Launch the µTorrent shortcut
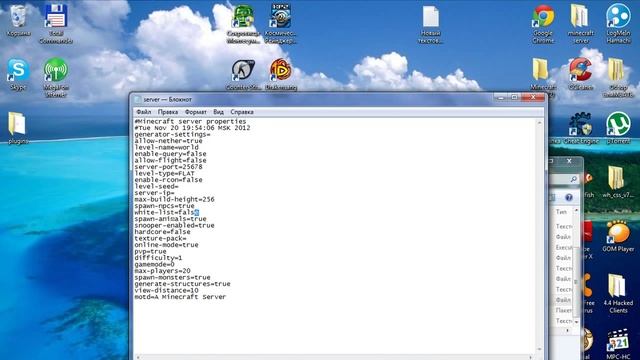Image resolution: width=640 pixels, height=360 pixels. tap(618, 128)
